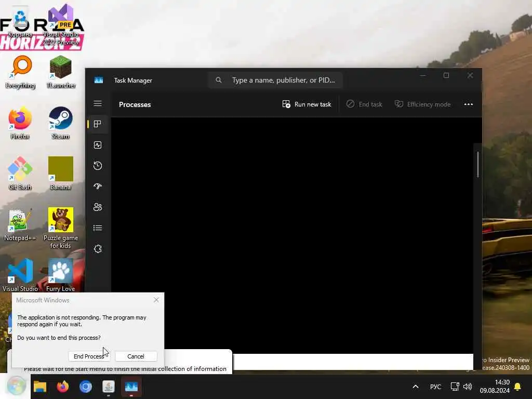This screenshot has width=532, height=399.
Task: Minimize the Task Manager window
Action: 423,76
